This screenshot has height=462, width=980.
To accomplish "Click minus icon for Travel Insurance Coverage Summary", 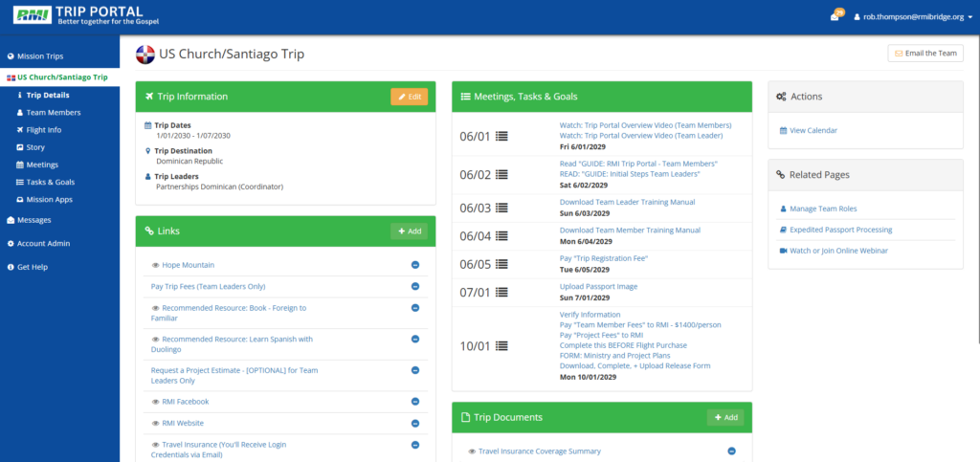I will point(731,451).
